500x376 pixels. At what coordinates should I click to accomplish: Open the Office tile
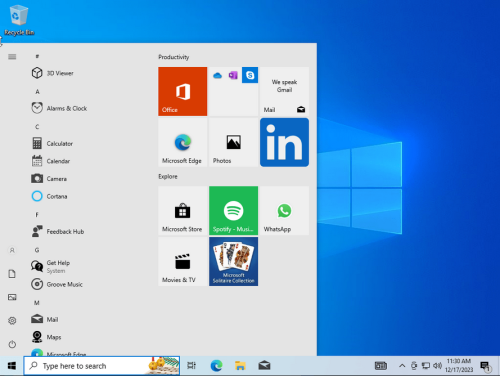183,91
